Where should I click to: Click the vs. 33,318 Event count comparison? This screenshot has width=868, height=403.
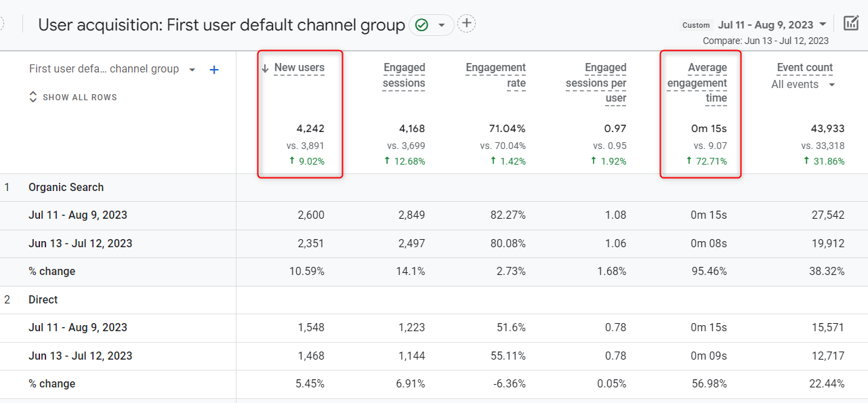point(823,146)
